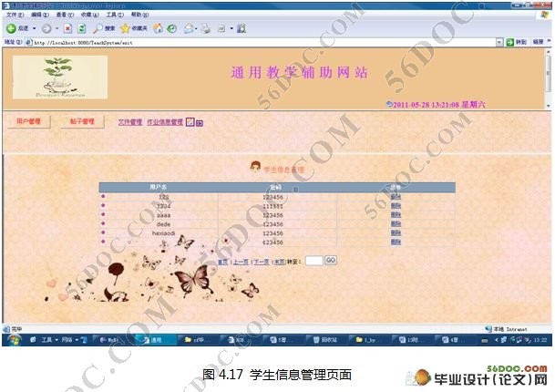The height and width of the screenshot is (392, 555).
Task: Click the page number jump input field
Action: (x=313, y=261)
